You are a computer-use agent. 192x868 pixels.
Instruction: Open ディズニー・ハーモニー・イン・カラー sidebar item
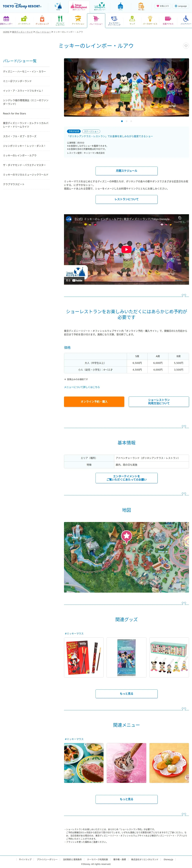[26, 72]
